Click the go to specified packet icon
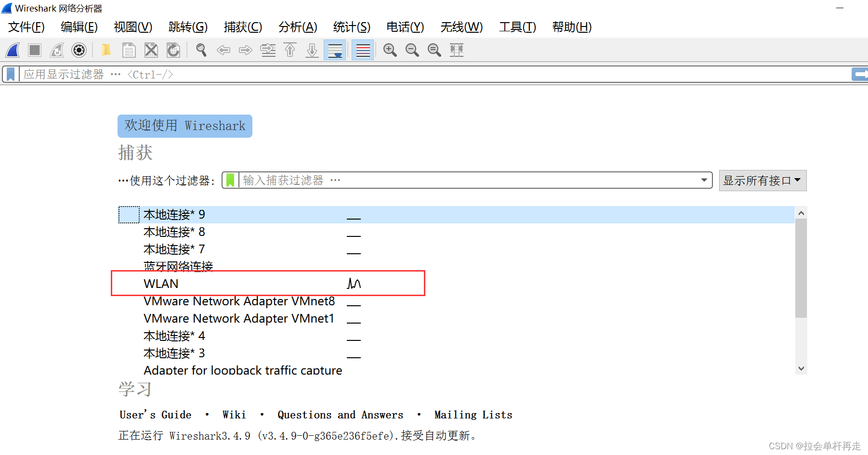The height and width of the screenshot is (455, 868). coord(268,50)
